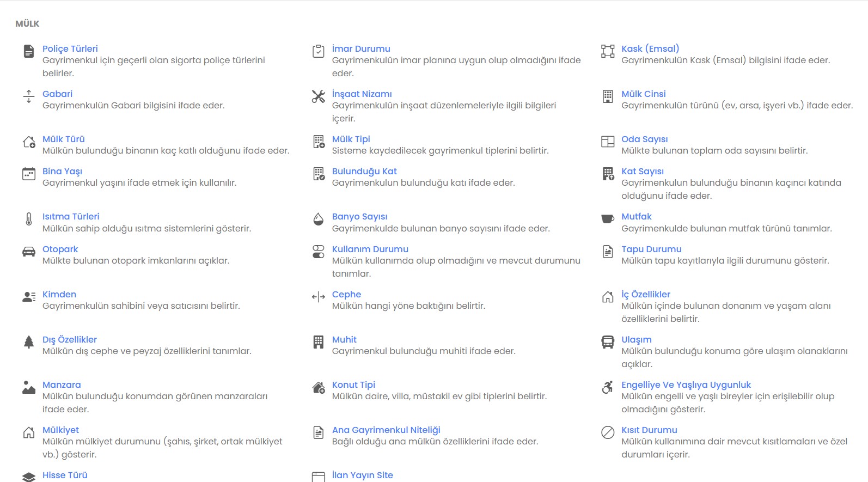868x482 pixels.
Task: Click the water drop icon for Banyo Sayısı
Action: (x=319, y=219)
